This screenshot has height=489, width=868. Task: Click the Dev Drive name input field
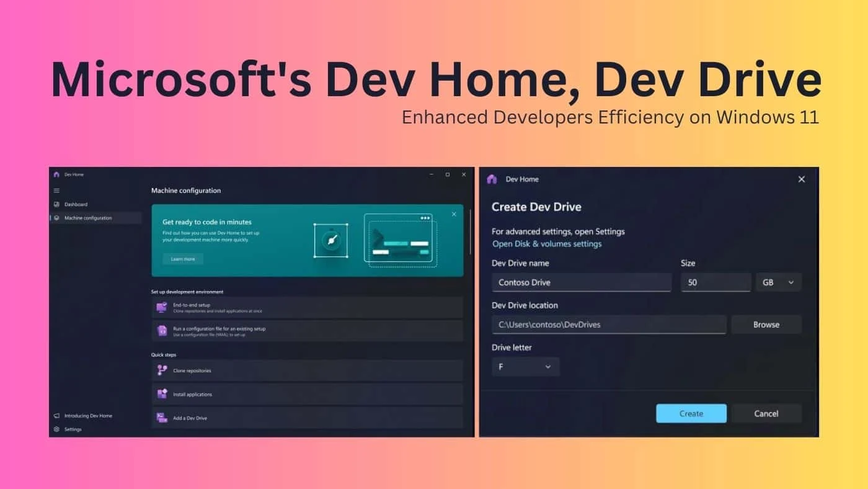(582, 282)
